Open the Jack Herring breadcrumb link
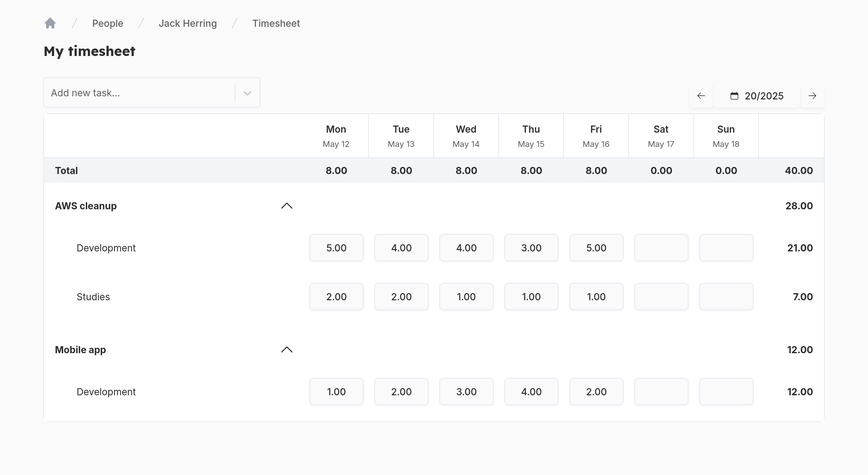The height and width of the screenshot is (475, 868). (x=188, y=23)
